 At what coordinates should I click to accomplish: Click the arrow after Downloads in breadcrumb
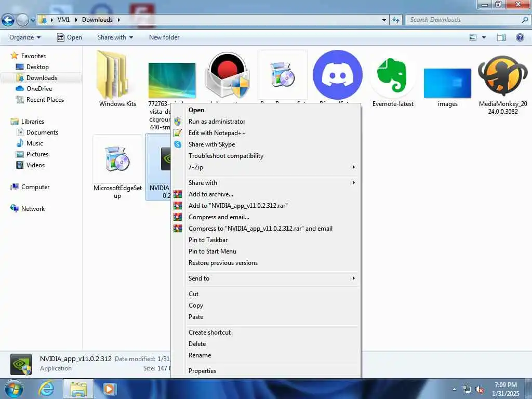tap(119, 20)
